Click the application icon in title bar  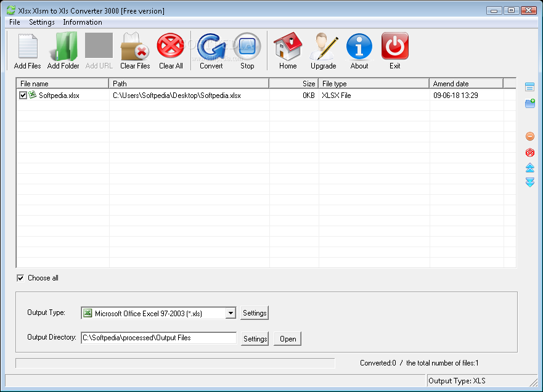(11, 10)
